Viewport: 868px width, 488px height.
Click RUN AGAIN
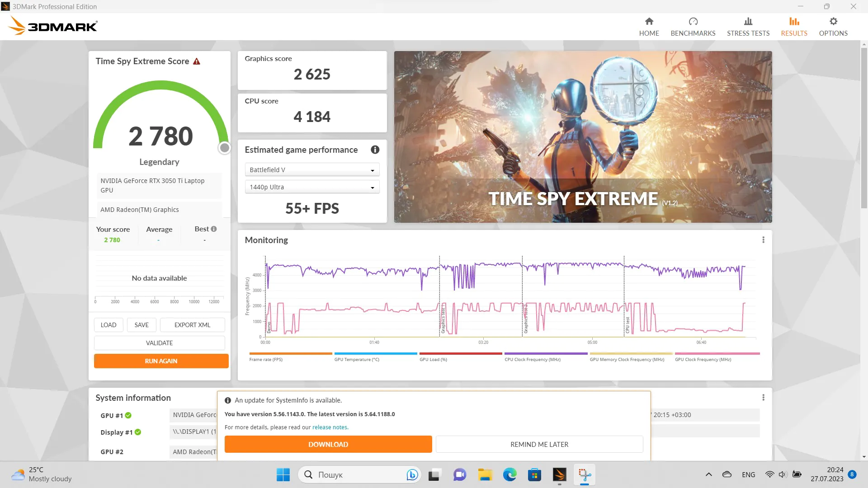point(161,361)
